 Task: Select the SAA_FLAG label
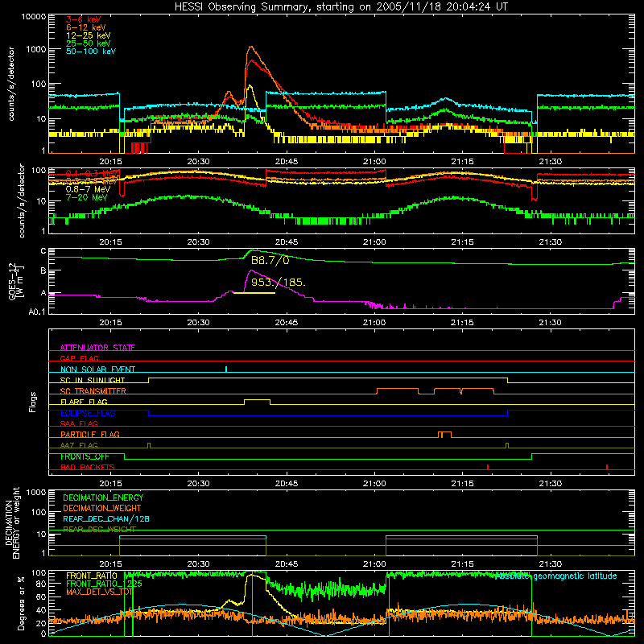pos(79,423)
